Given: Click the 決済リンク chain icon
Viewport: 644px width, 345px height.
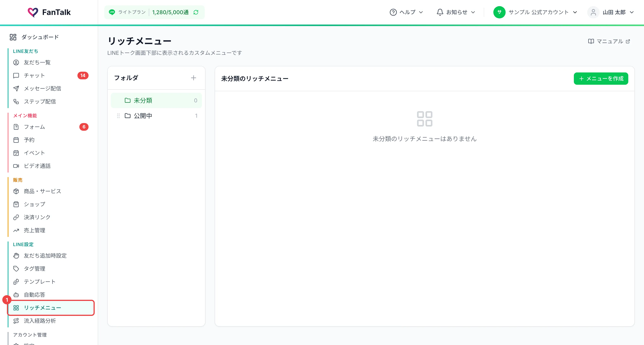Looking at the screenshot, I should pyautogui.click(x=16, y=217).
